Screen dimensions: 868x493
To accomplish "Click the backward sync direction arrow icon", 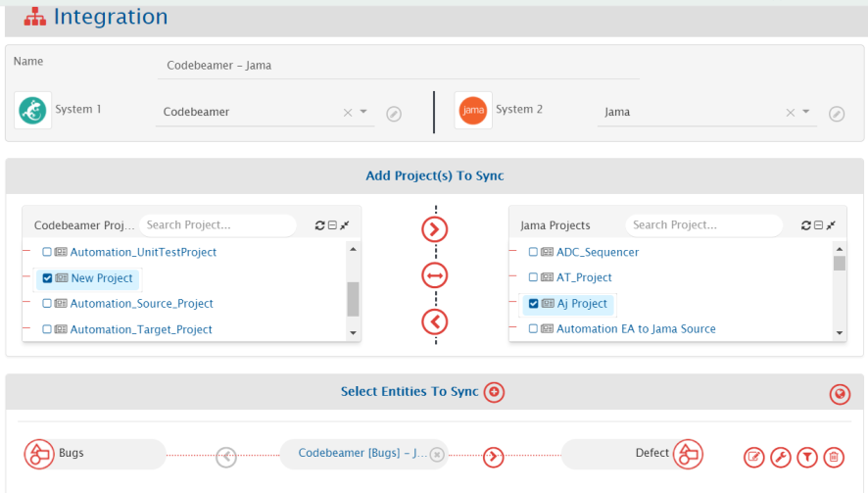I will pos(435,320).
